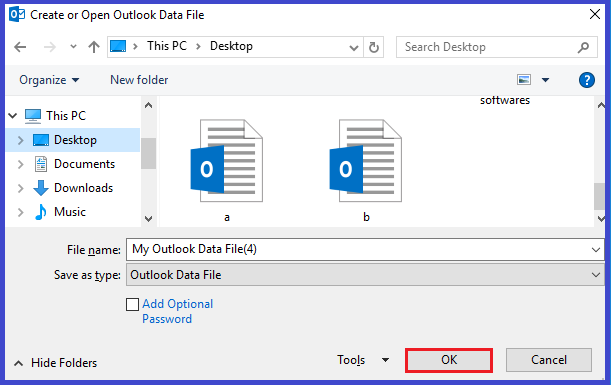Expand the Desktop tree node
Viewport: 611px width, 385px height.
click(21, 140)
